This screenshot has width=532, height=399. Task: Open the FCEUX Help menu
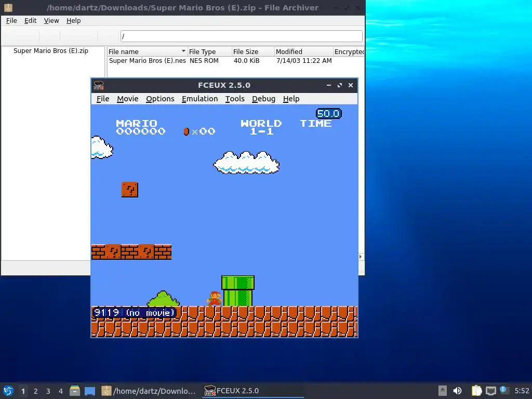(x=291, y=99)
